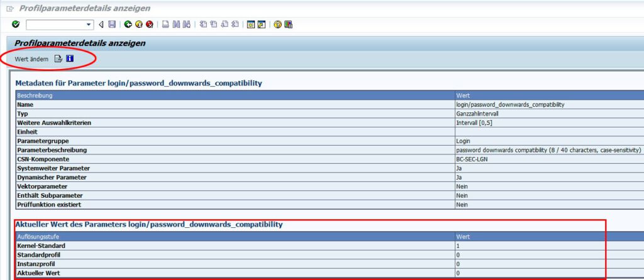Select Ja value of Dynamischer Parameter

[458, 178]
